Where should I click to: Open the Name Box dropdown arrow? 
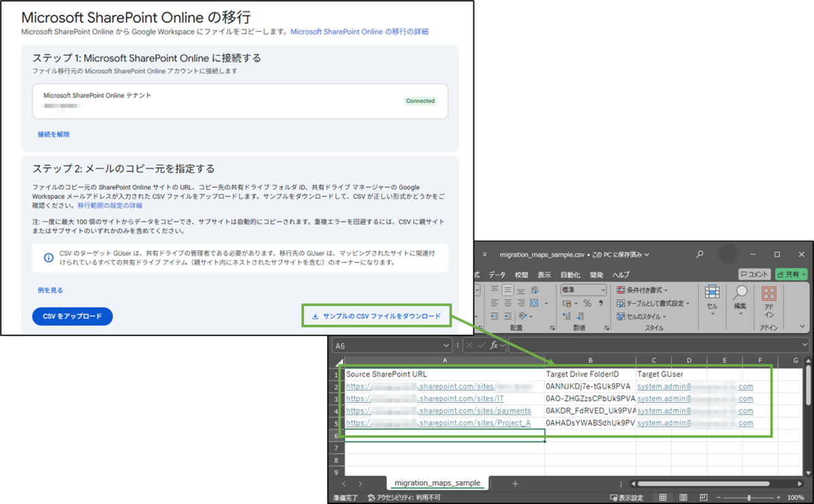446,345
